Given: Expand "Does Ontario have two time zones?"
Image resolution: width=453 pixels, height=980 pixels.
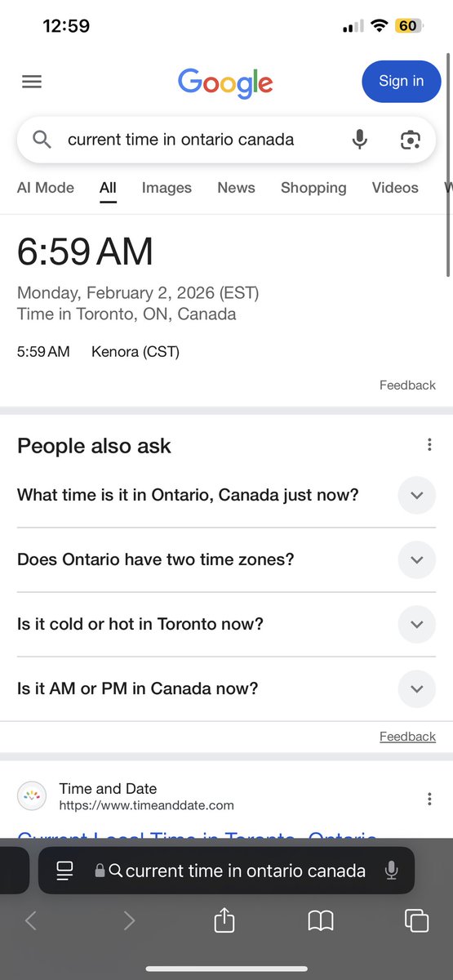Looking at the screenshot, I should point(227,559).
